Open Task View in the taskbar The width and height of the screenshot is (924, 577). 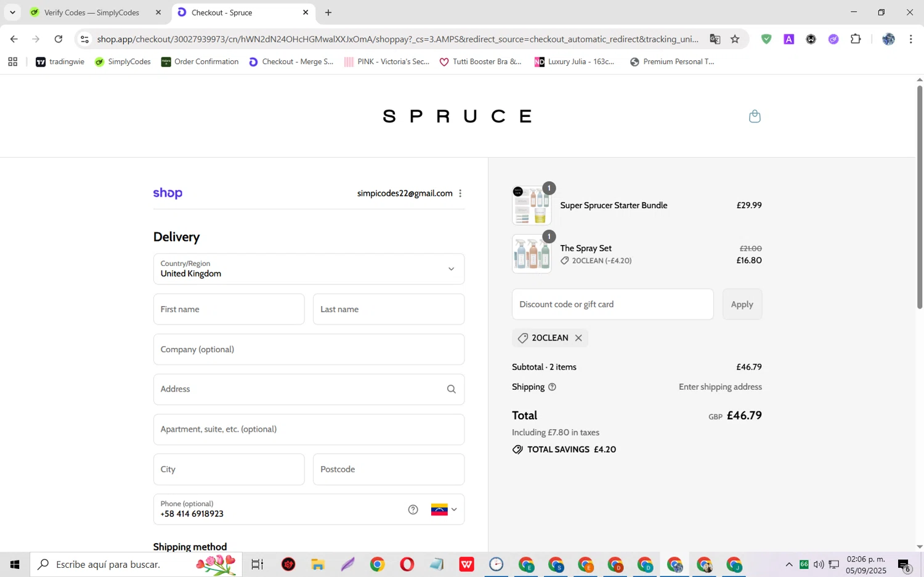[257, 564]
